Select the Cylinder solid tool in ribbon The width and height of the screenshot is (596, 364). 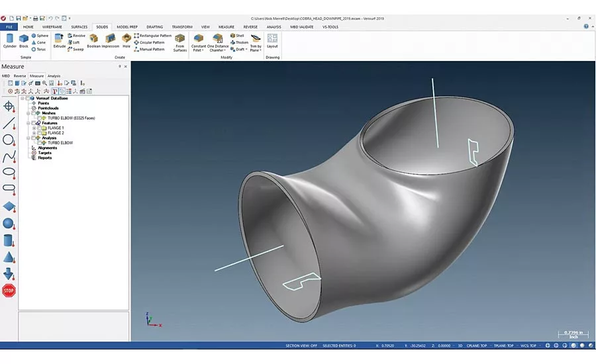[x=9, y=41]
